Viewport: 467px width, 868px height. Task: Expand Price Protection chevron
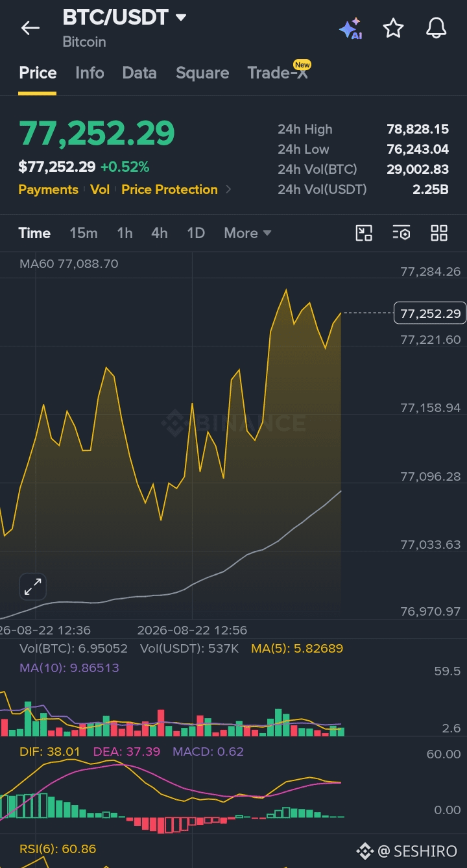(x=228, y=189)
